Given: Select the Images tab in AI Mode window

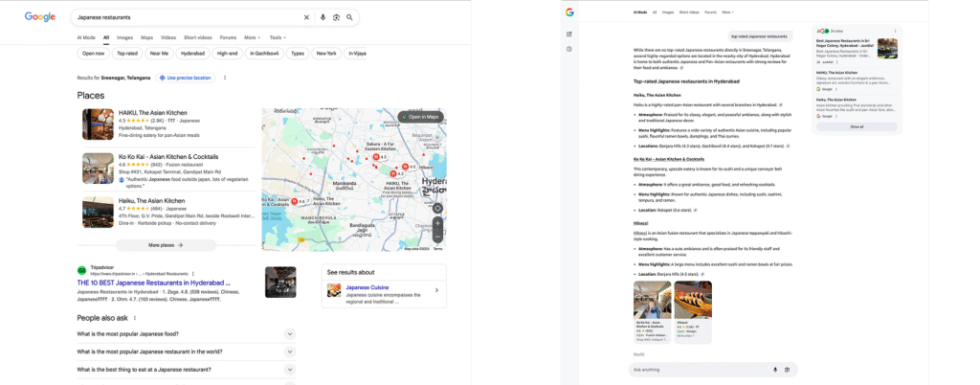Looking at the screenshot, I should point(668,11).
